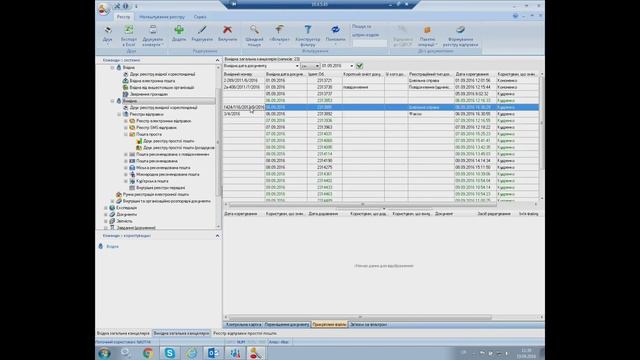Screen dimensions: 640x360
Task: Click the red X Вилучити icon
Action: pos(227,30)
